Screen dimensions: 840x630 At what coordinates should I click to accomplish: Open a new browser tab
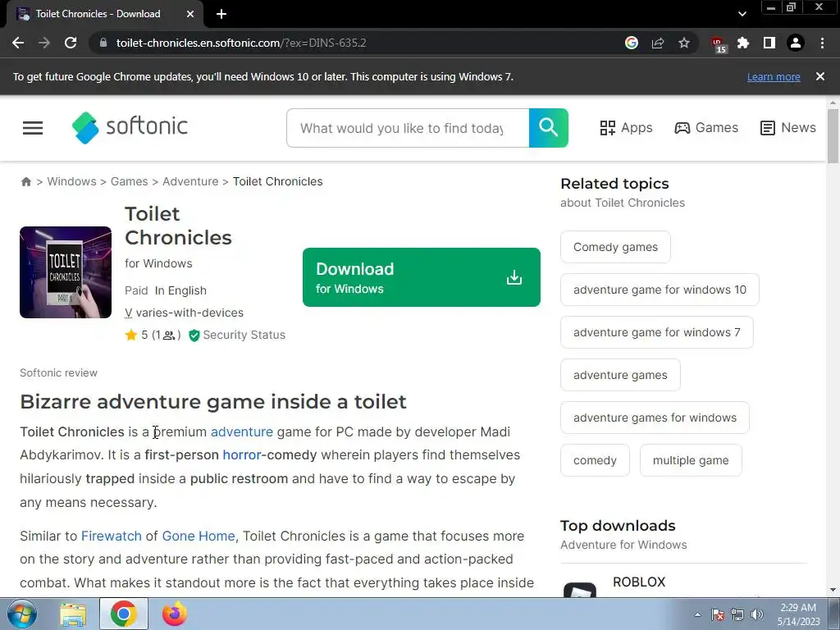221,14
